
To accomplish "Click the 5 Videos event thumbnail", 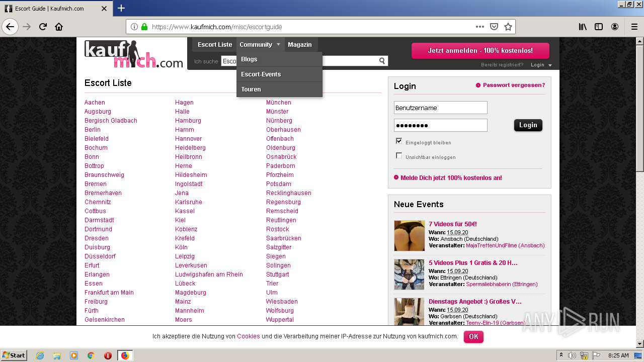I will (409, 274).
